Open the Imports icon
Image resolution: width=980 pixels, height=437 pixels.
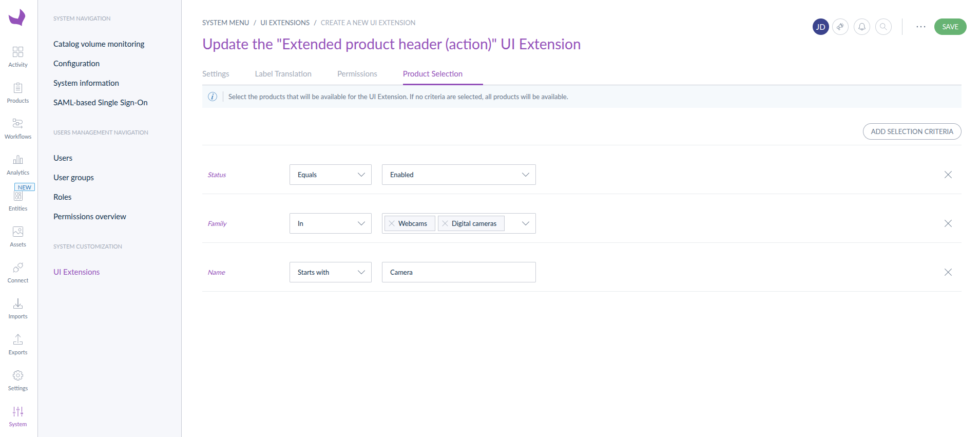tap(18, 303)
